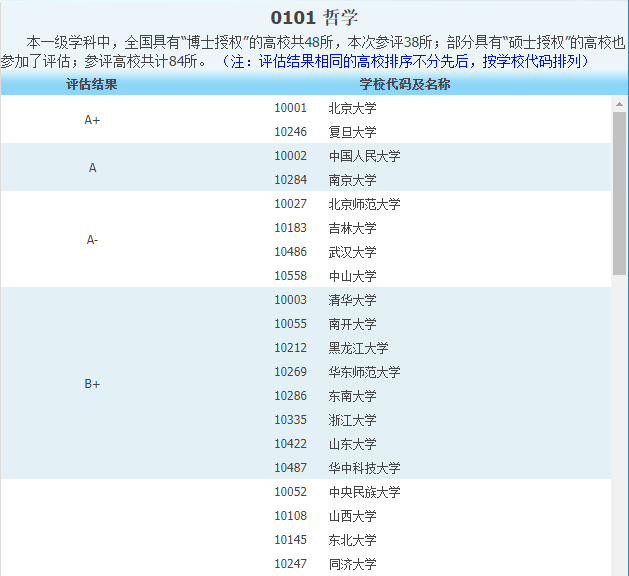Click school code 10002
This screenshot has height=576, width=629.
click(x=290, y=156)
